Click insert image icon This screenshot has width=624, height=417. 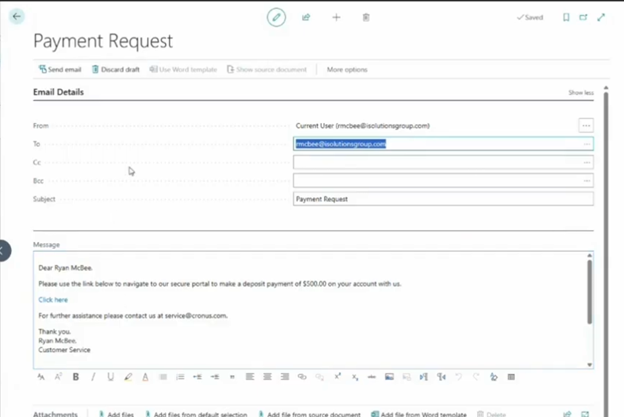click(389, 377)
